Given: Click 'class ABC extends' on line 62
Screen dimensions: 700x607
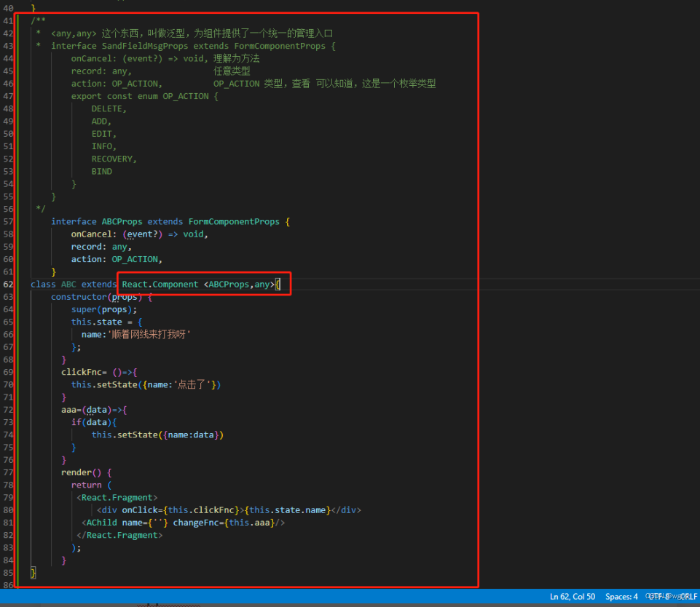Looking at the screenshot, I should click(x=74, y=284).
